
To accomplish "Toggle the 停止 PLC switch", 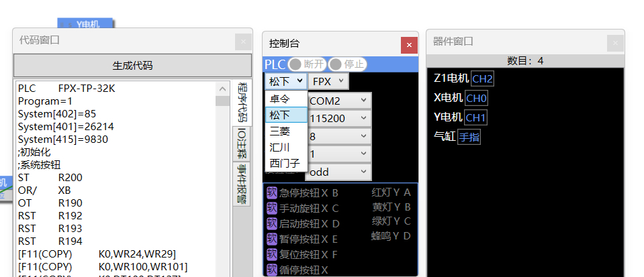I will tap(347, 64).
